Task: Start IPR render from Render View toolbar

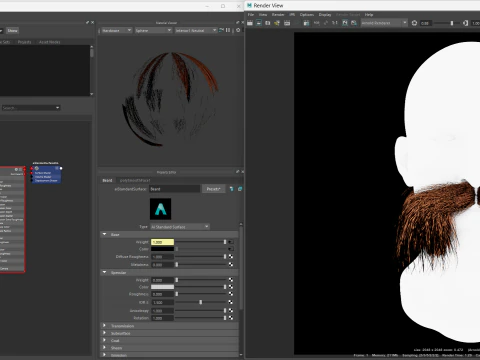Action: 277,23
